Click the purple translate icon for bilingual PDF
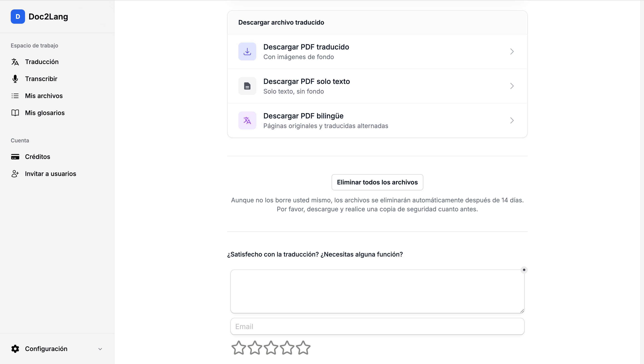644x364 pixels. 247,121
